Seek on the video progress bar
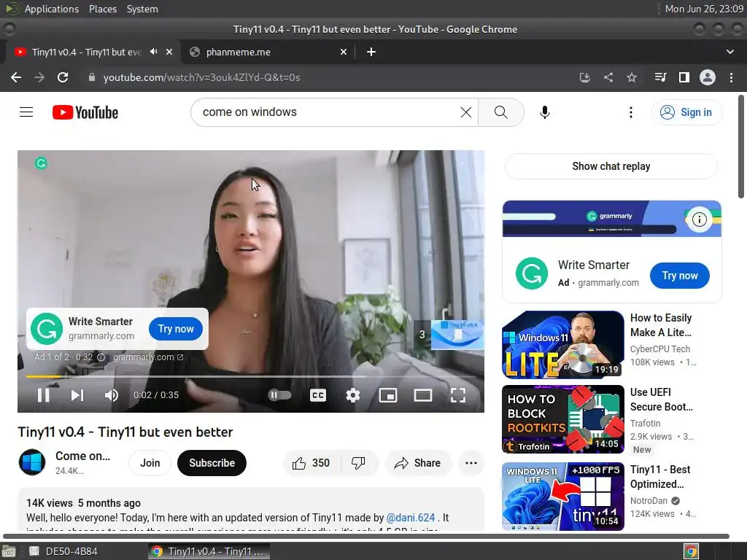Viewport: 747px width, 560px height. [x=251, y=377]
